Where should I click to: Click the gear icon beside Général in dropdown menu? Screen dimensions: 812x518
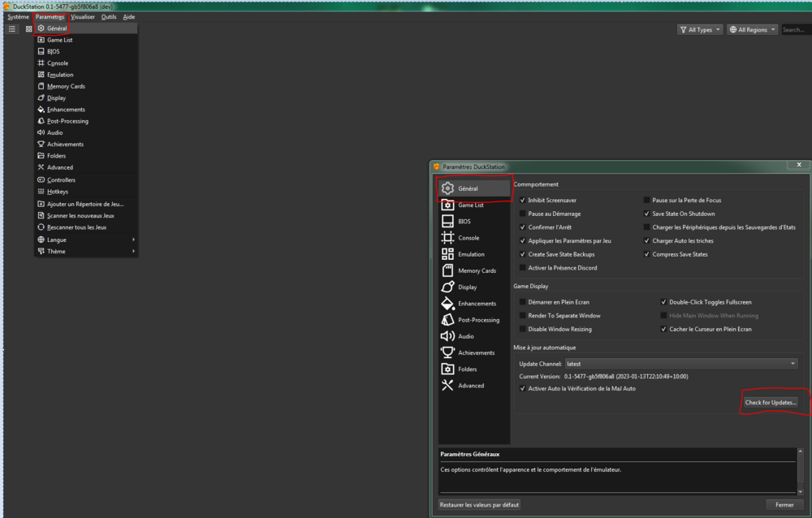41,28
